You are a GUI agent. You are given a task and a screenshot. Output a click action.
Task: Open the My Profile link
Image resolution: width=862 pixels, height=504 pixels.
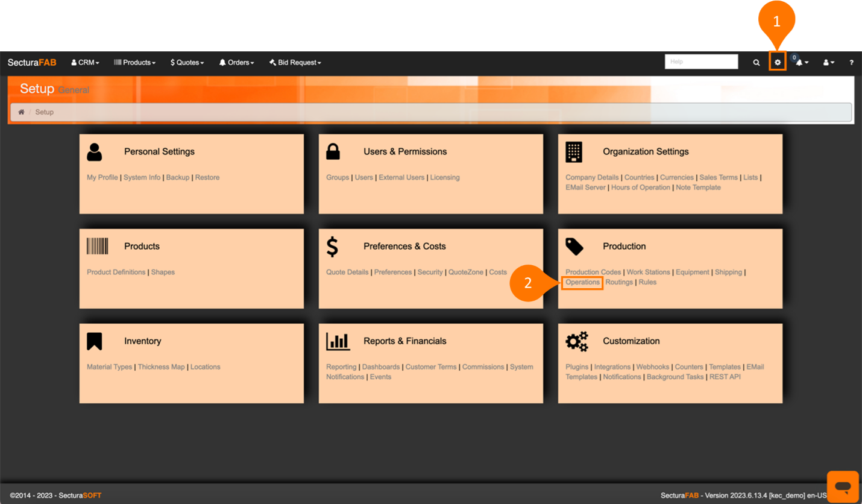coord(102,177)
